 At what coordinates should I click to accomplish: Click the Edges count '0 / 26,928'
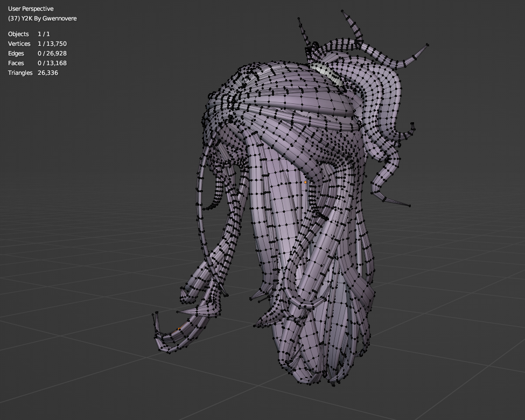pyautogui.click(x=52, y=53)
